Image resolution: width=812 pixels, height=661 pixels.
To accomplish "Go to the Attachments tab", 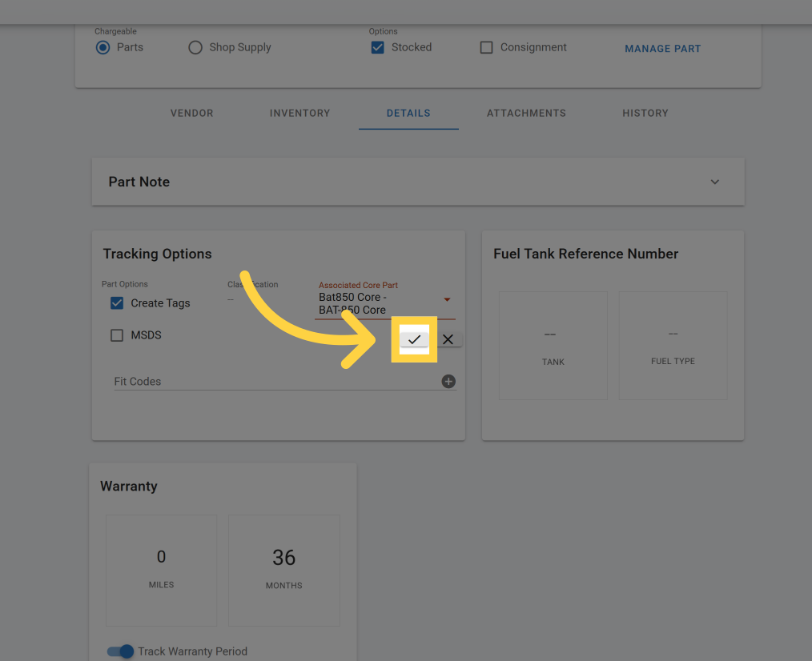I will coord(526,113).
